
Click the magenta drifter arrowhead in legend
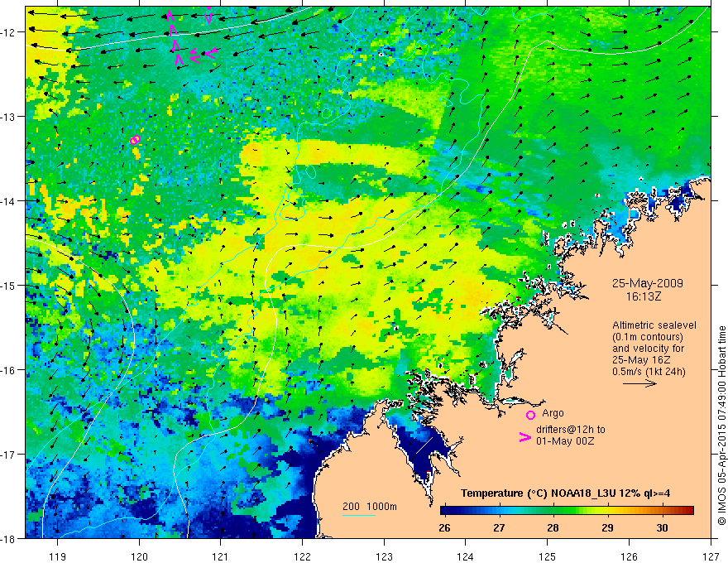pos(525,437)
